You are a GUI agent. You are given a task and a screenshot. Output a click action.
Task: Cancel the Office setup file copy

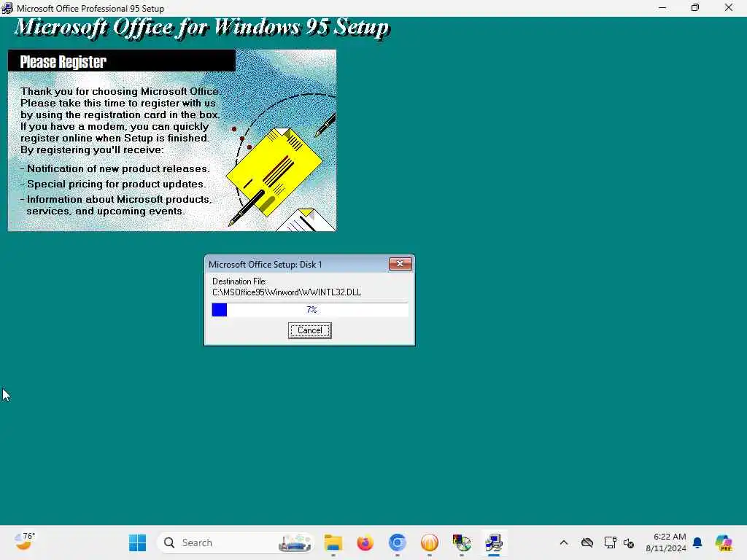[309, 330]
